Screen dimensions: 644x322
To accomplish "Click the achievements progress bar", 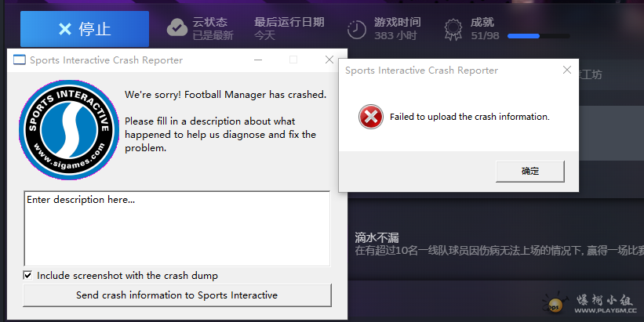I will pos(533,35).
